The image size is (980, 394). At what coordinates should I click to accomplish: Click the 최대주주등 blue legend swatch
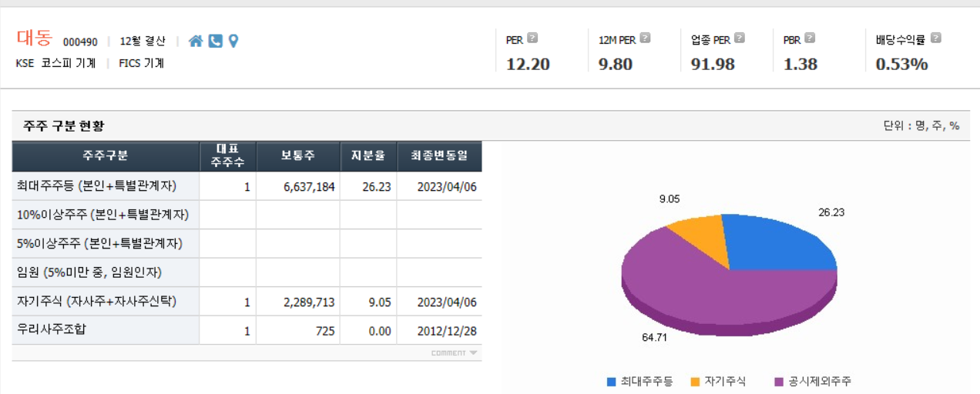click(612, 382)
